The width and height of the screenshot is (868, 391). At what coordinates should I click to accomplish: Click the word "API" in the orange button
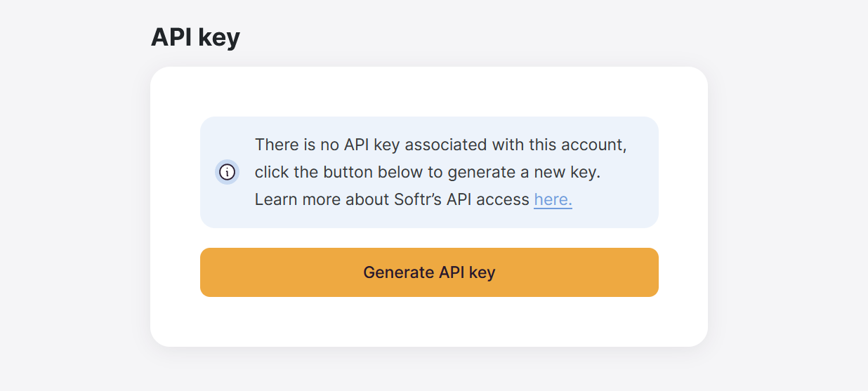(452, 272)
